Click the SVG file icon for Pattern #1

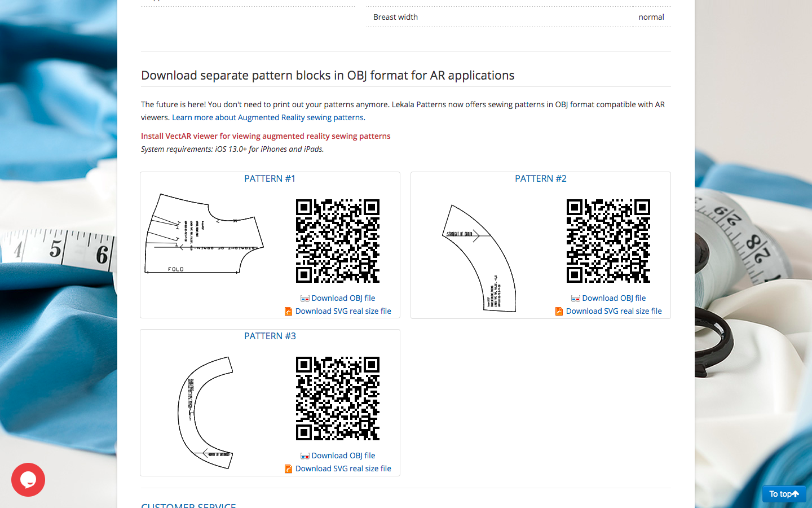tap(288, 312)
